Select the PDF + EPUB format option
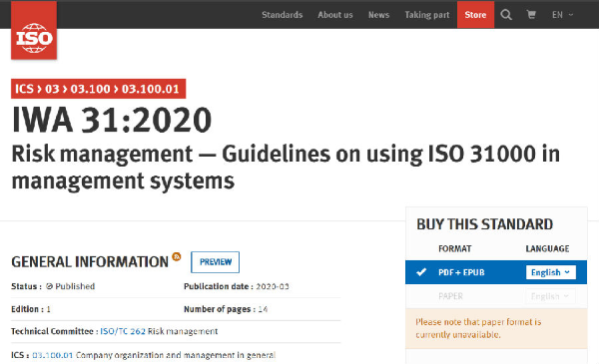 pyautogui.click(x=496, y=272)
